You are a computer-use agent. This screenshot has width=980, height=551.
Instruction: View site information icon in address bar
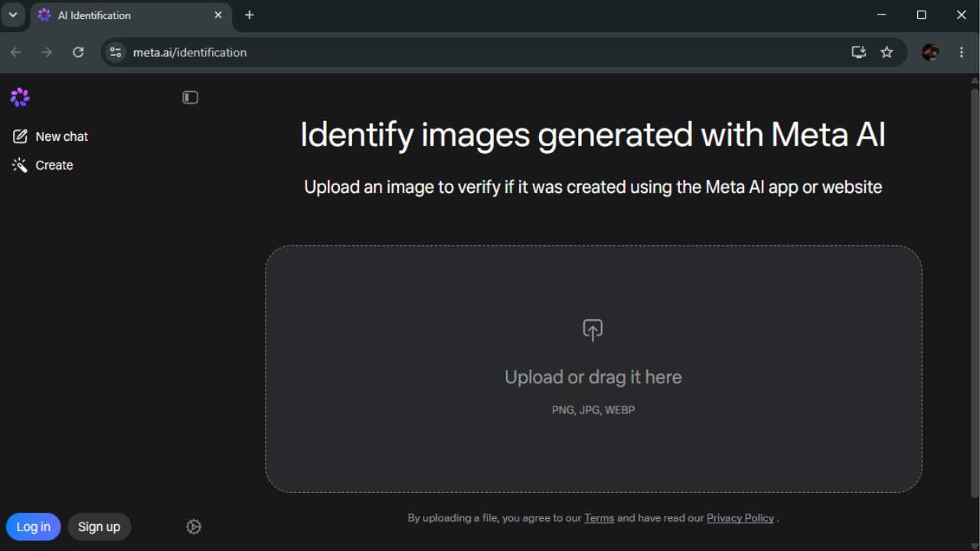pos(116,52)
